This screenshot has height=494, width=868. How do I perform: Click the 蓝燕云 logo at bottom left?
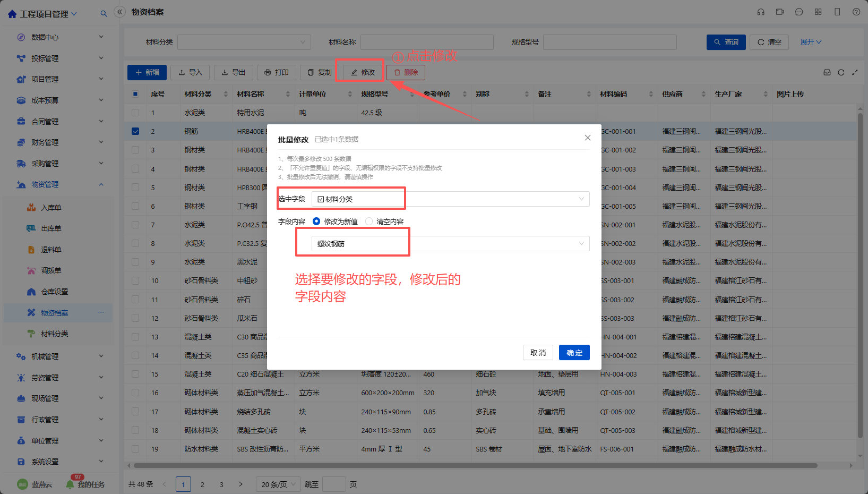click(22, 484)
